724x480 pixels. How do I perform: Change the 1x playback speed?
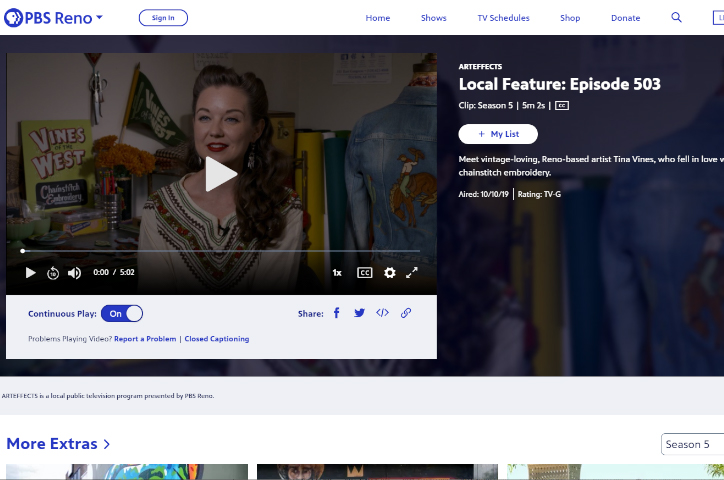pos(338,273)
